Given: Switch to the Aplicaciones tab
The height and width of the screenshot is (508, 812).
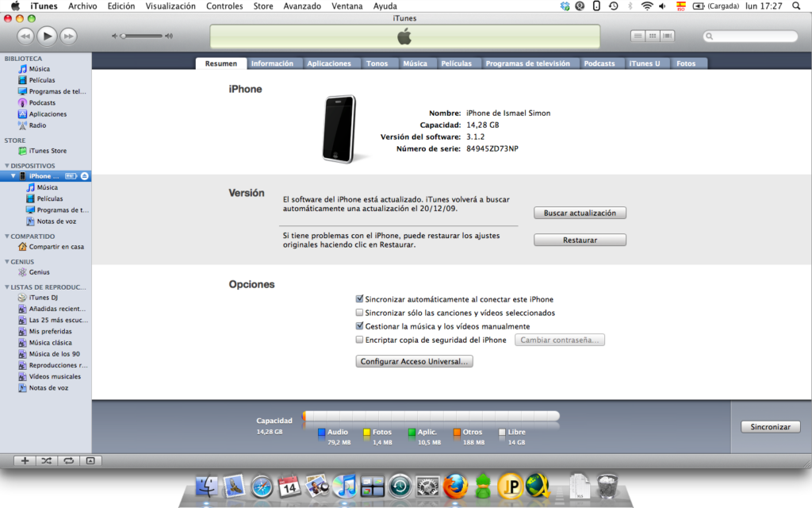Looking at the screenshot, I should [329, 63].
